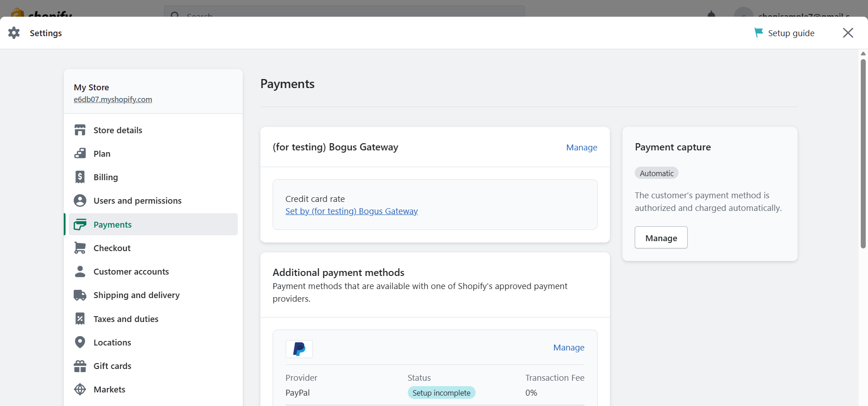This screenshot has width=868, height=406.
Task: Click Manage button under Payment capture
Action: 661,238
